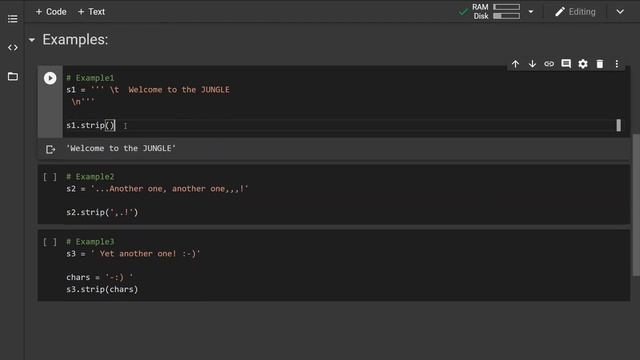Image resolution: width=640 pixels, height=360 pixels.
Task: Collapse the Examples section
Action: point(32,40)
